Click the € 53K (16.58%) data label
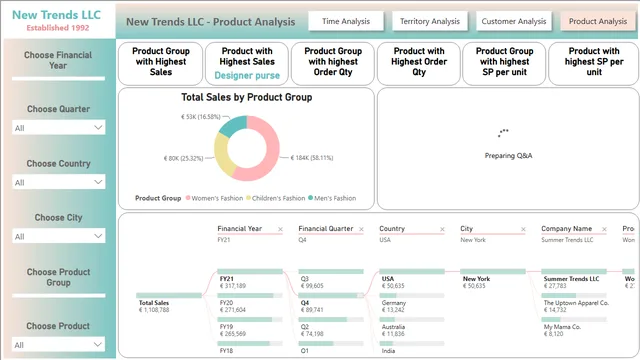This screenshot has width=640, height=360. coord(200,117)
